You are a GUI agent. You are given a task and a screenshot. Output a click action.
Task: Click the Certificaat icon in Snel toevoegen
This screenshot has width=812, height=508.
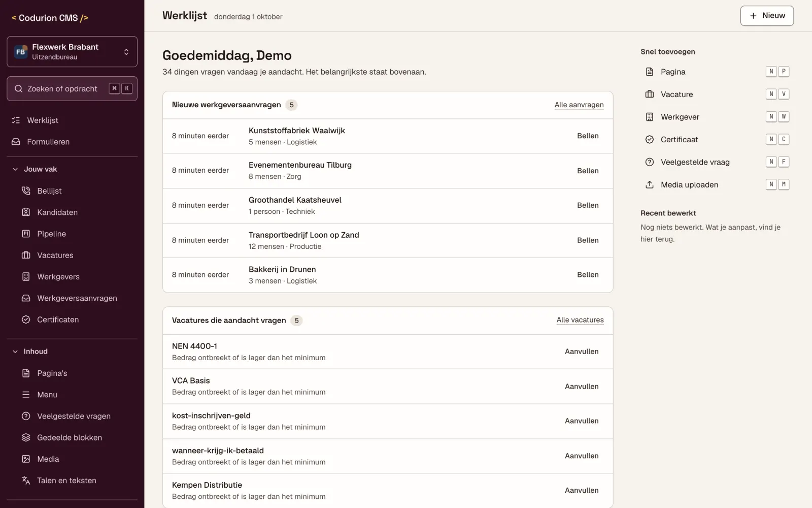pos(650,140)
